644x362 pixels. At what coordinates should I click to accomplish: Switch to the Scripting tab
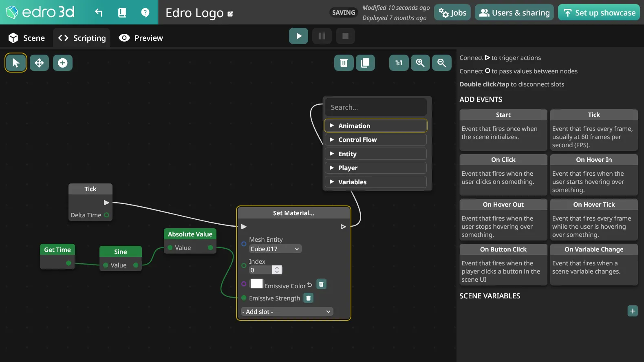pyautogui.click(x=82, y=38)
